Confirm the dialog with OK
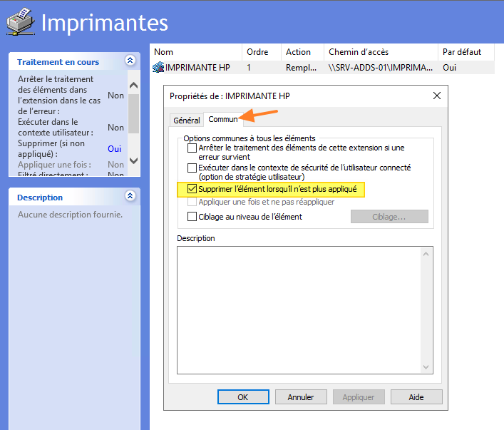The width and height of the screenshot is (504, 430). click(243, 397)
